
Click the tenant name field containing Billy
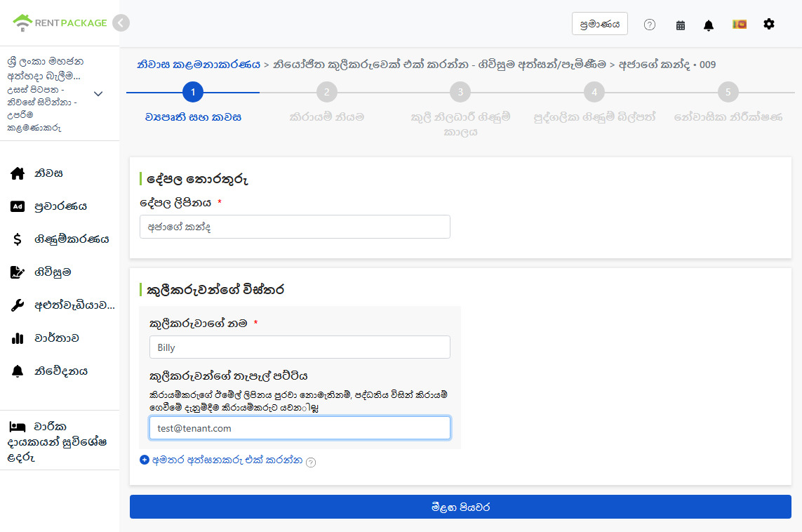coord(300,347)
